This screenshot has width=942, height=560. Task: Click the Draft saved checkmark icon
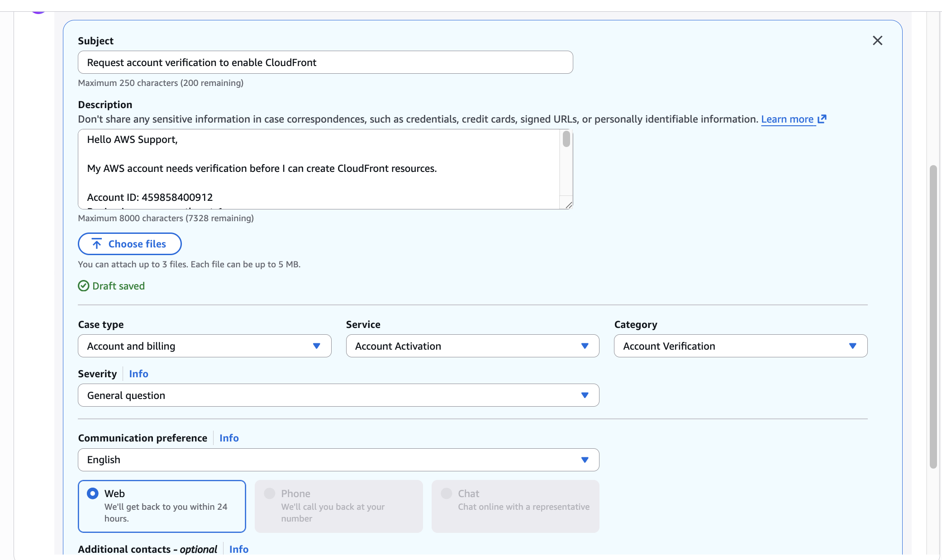click(x=84, y=286)
